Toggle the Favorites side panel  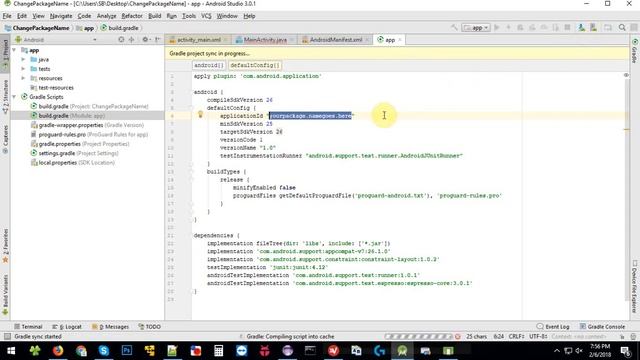[x=5, y=246]
